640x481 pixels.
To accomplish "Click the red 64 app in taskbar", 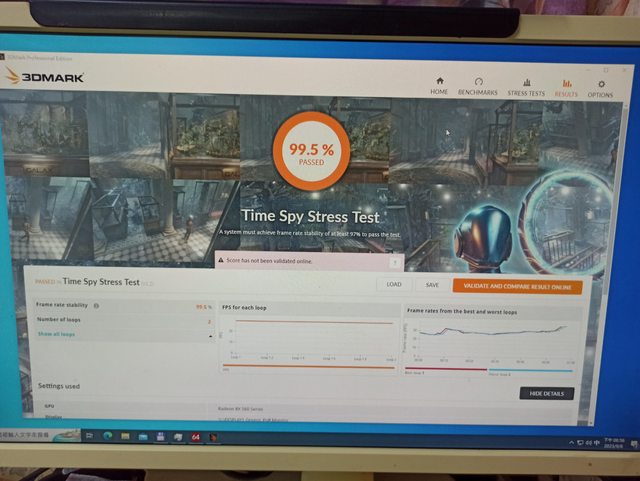I will (194, 436).
